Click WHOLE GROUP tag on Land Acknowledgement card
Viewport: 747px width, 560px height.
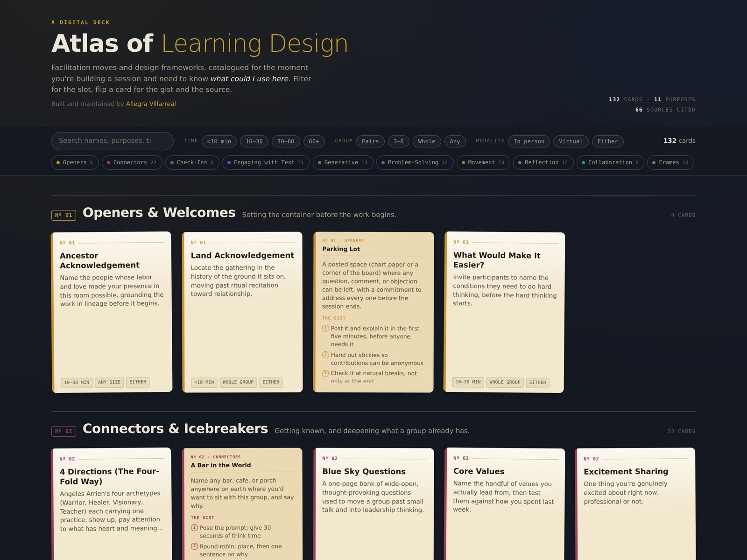click(238, 382)
